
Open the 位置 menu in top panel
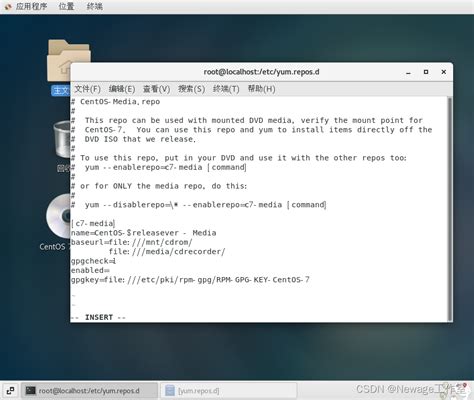66,6
